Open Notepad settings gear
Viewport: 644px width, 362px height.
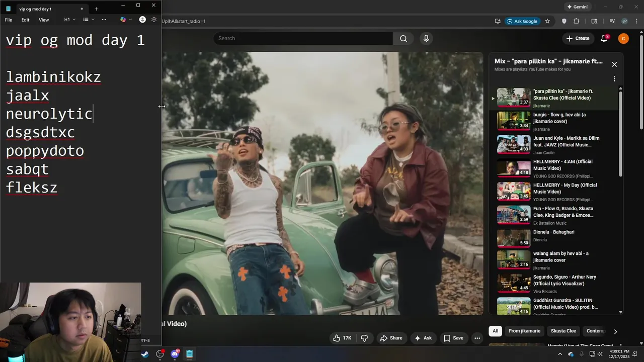click(154, 20)
